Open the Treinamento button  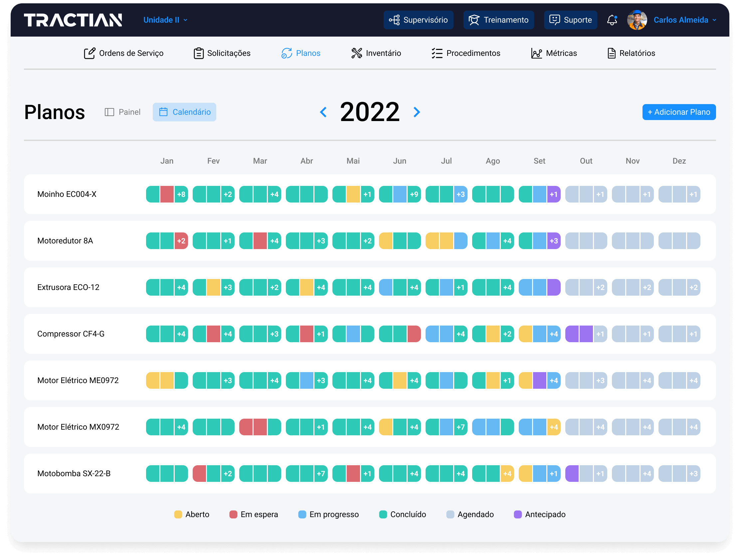498,20
